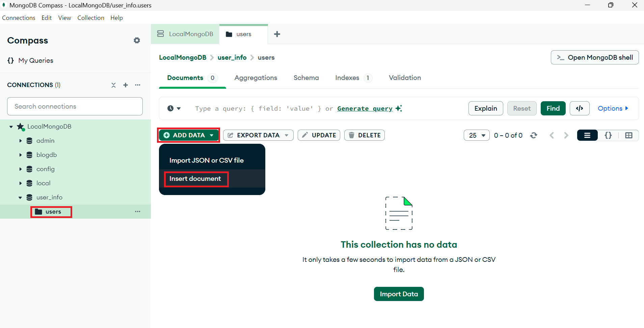644x328 pixels.
Task: Open Help menu
Action: pos(116,18)
